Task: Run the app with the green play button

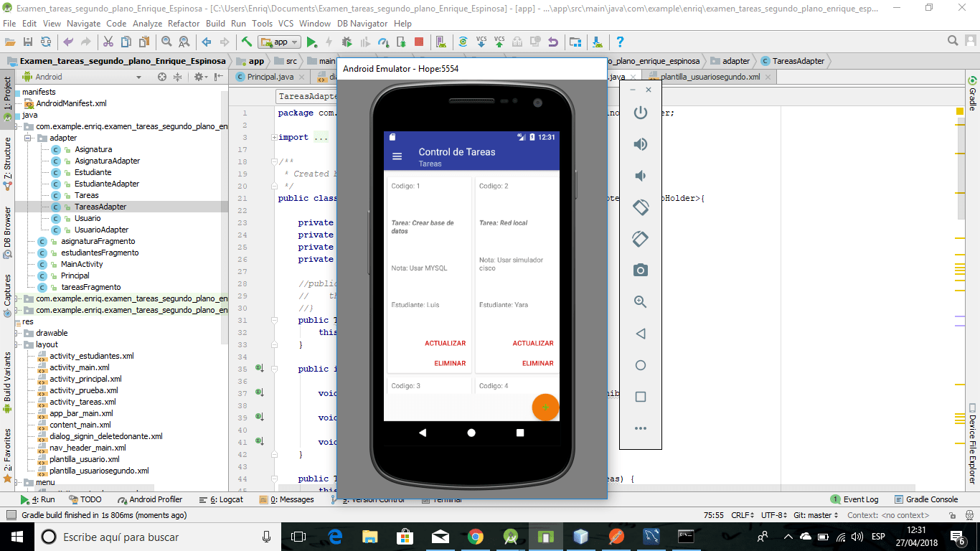Action: [311, 42]
